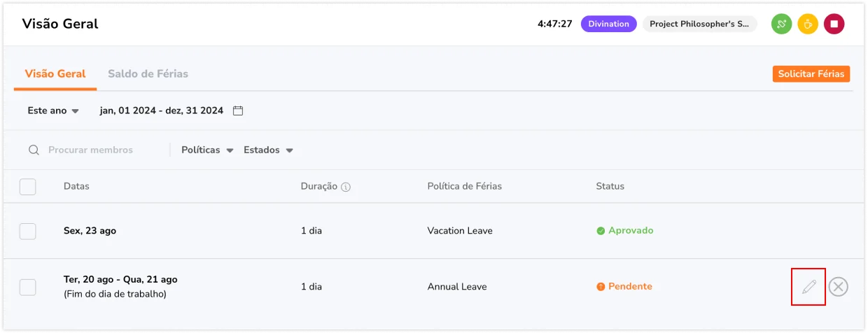Click the green circular icon in header
868x333 pixels.
coord(782,24)
